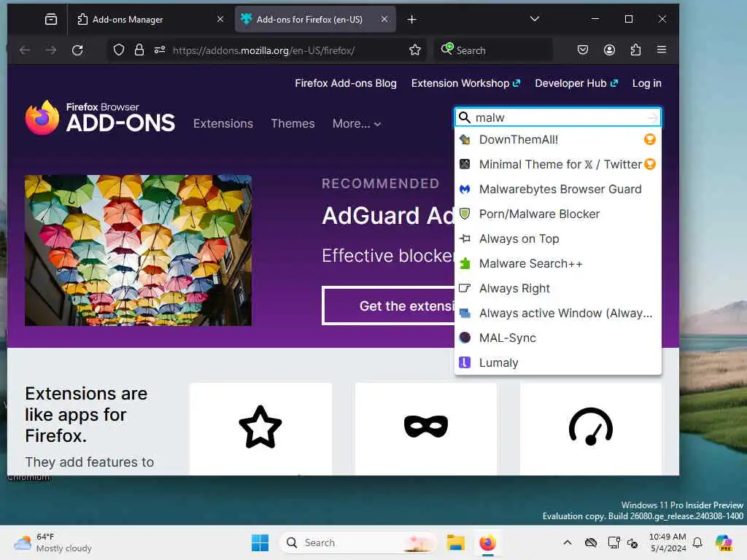Select Porn/Malware Blocker suggestion
This screenshot has height=560, width=747.
[558, 214]
